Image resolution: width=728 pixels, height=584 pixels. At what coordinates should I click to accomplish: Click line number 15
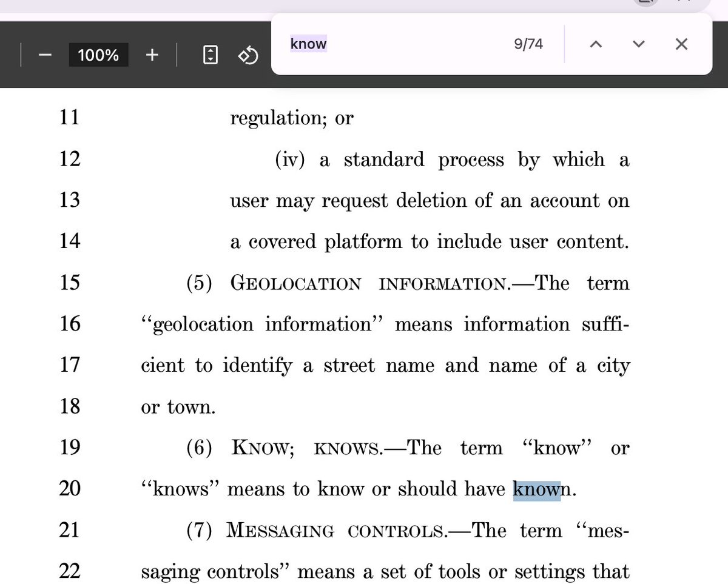coord(70,283)
